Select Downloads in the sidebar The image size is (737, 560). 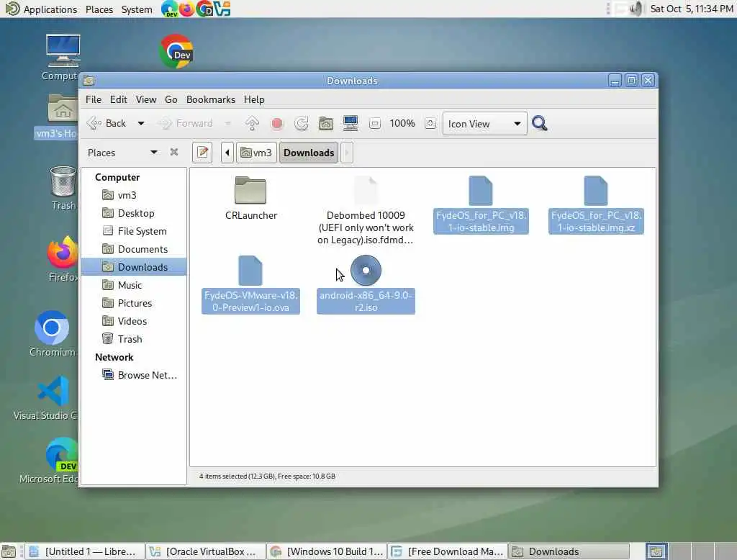[x=134, y=267]
